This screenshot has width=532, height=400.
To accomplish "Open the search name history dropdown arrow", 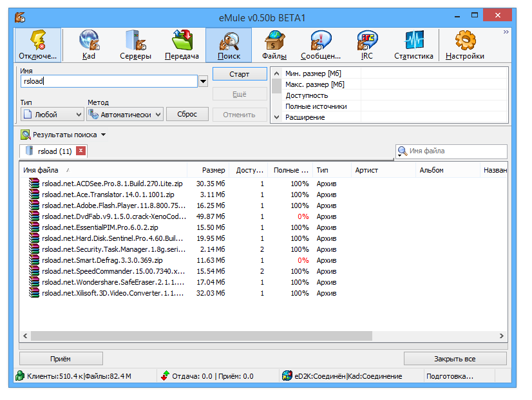I will point(203,81).
